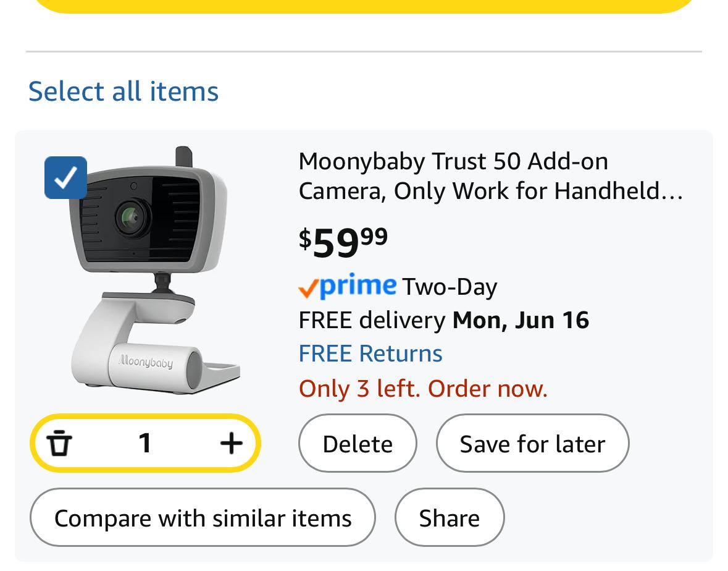Click the Moonybaby logo on the camera base
728x571 pixels.
tap(145, 362)
